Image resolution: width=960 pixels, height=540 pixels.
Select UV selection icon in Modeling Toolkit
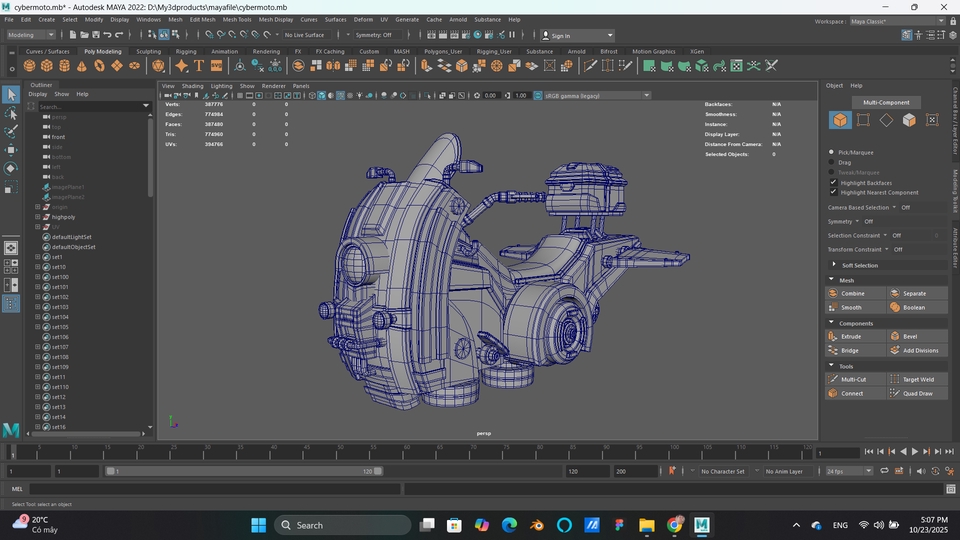coord(932,120)
